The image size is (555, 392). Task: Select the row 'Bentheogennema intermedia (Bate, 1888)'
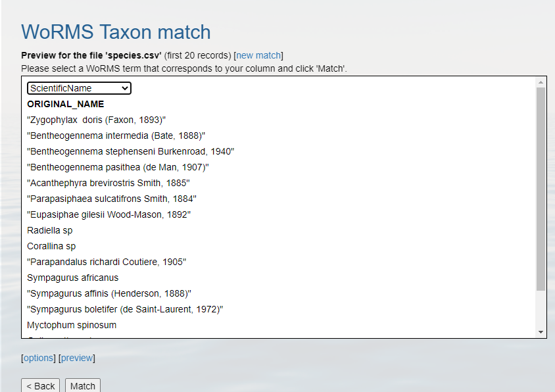tap(116, 135)
